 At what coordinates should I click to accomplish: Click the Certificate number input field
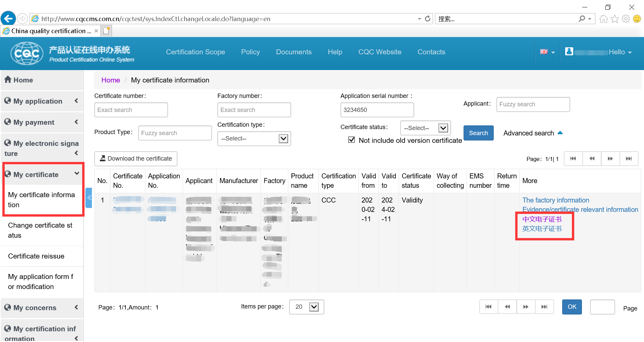click(x=131, y=110)
